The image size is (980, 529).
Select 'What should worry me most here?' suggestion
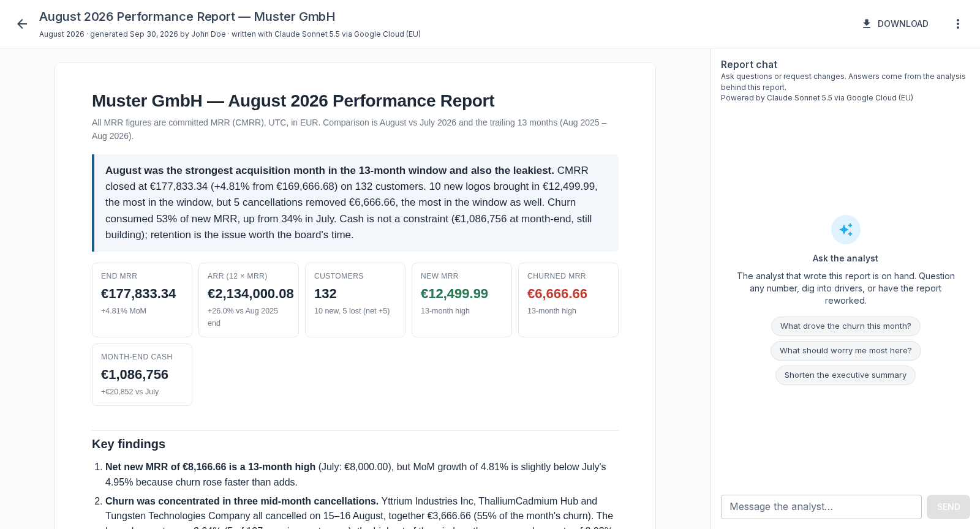(x=846, y=351)
